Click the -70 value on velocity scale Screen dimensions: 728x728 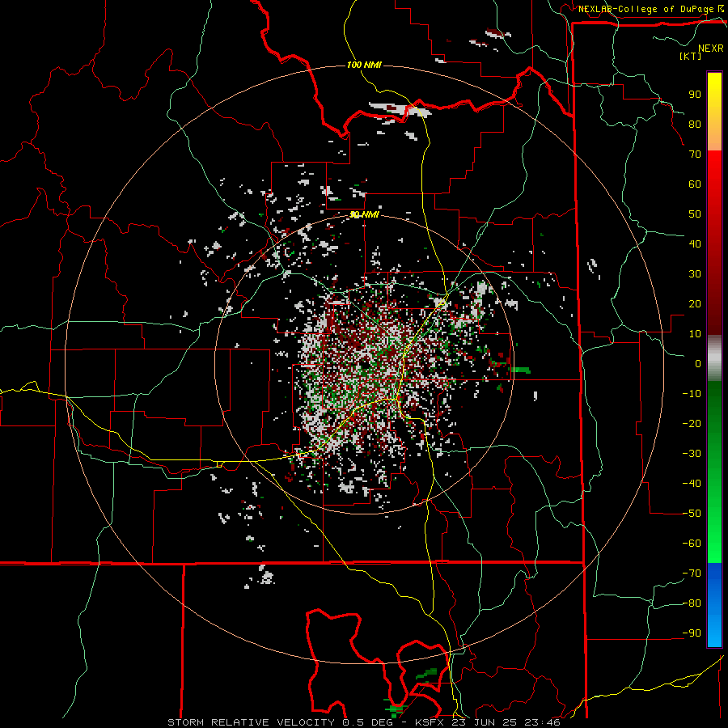pos(692,574)
